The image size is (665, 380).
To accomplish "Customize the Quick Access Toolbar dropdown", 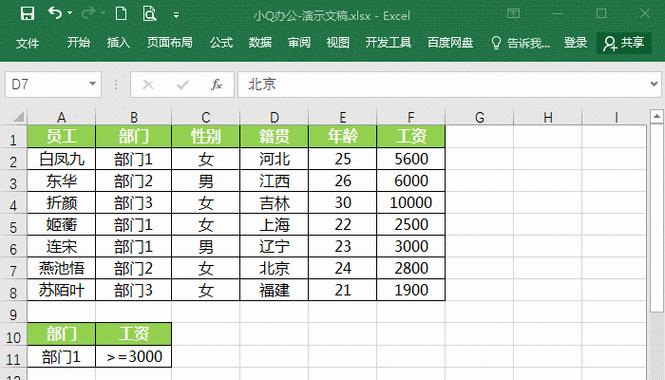I will (x=176, y=15).
